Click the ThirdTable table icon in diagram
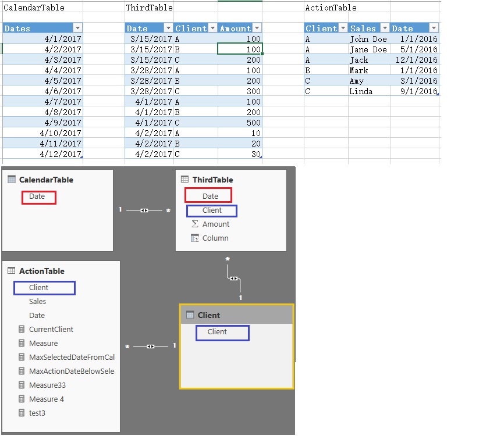504x436 pixels. [x=185, y=180]
